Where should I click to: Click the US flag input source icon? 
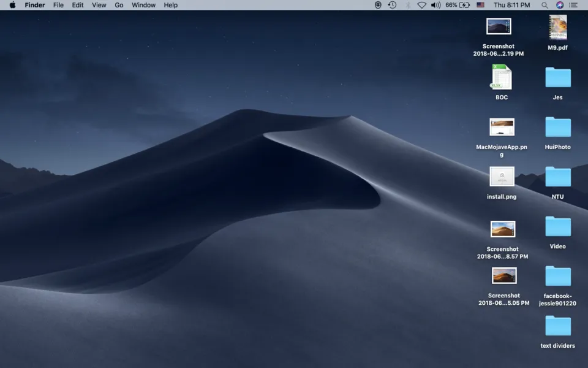coord(480,5)
